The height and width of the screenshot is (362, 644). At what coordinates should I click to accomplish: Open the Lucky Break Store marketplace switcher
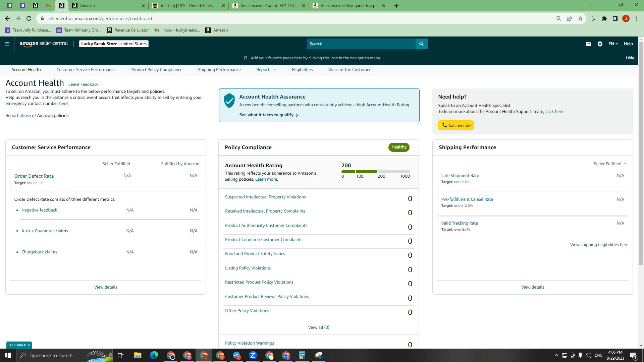click(114, 44)
